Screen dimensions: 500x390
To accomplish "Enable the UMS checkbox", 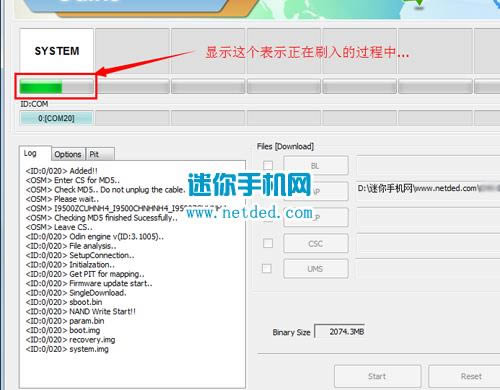I will point(267,268).
